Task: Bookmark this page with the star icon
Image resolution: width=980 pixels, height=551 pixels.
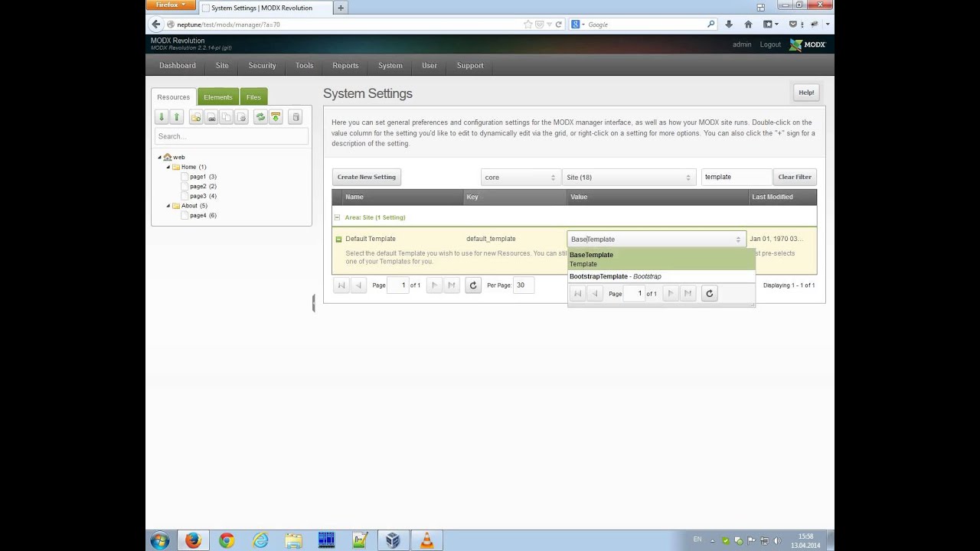Action: click(528, 24)
